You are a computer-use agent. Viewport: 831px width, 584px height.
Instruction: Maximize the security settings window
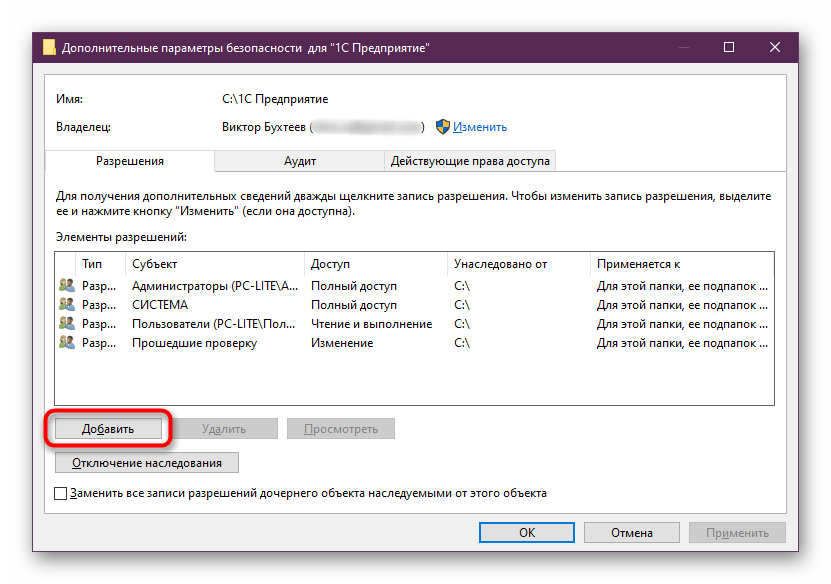pyautogui.click(x=729, y=47)
